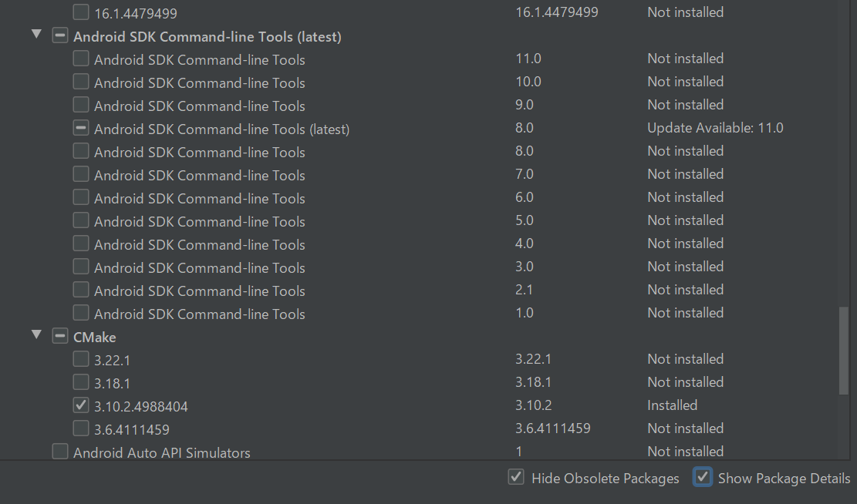Check Android Auto API Simulators
The width and height of the screenshot is (857, 504).
59,451
